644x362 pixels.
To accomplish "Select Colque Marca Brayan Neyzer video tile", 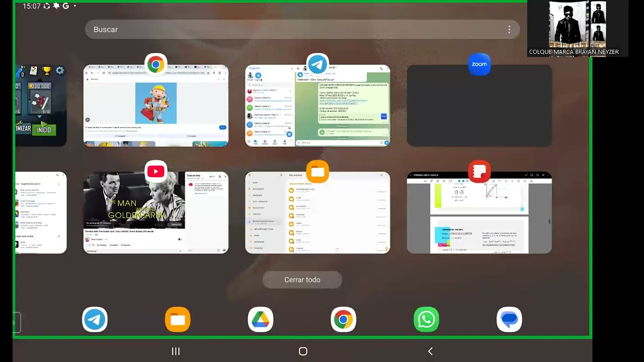I will coord(578,28).
